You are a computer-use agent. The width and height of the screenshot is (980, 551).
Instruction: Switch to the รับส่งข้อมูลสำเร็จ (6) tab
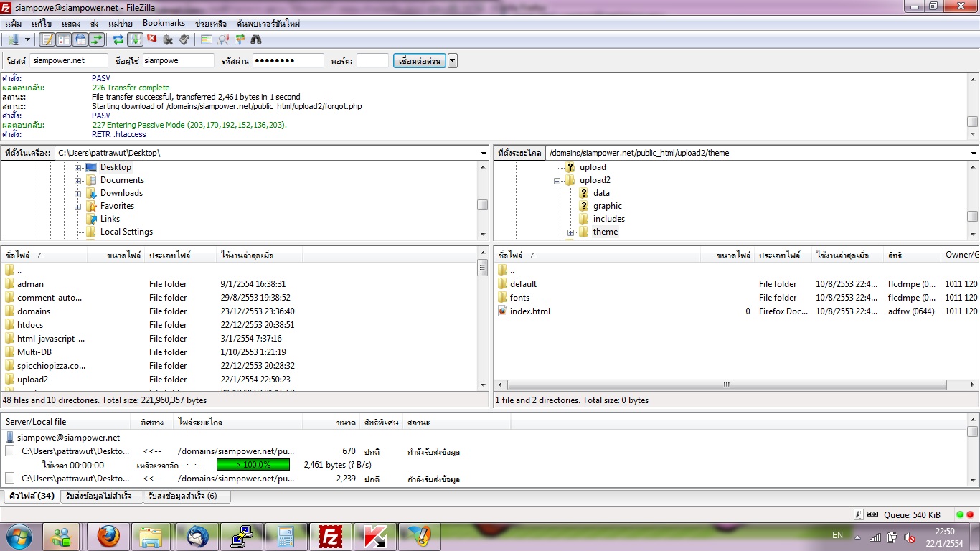187,496
